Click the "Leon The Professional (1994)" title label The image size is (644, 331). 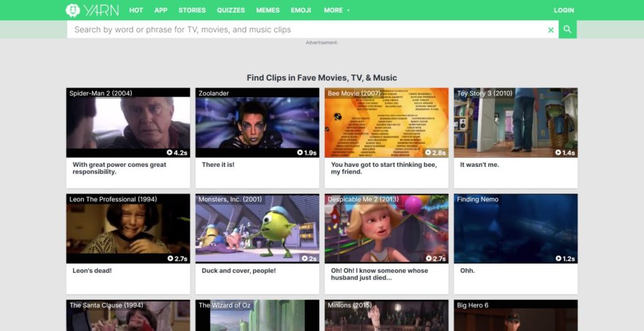click(x=113, y=199)
